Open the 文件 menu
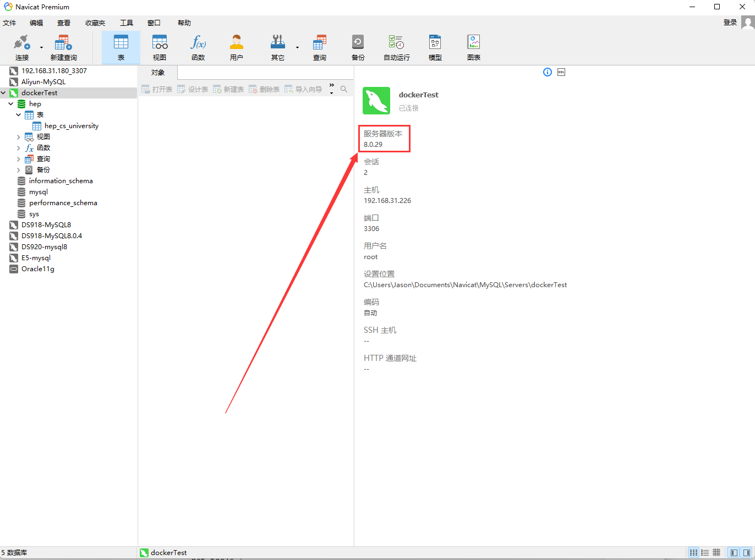This screenshot has width=755, height=560. tap(9, 23)
